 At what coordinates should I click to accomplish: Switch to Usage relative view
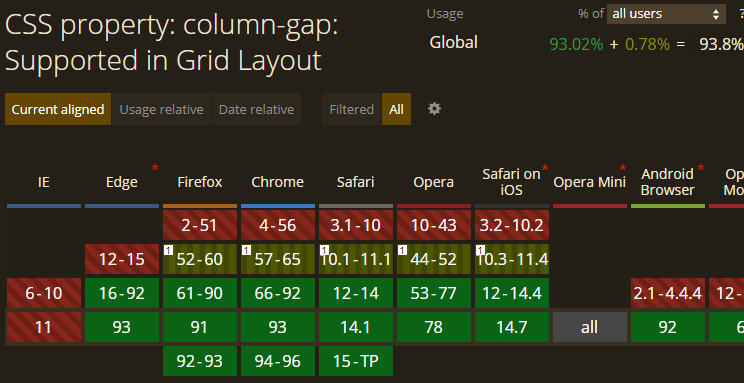tap(161, 109)
